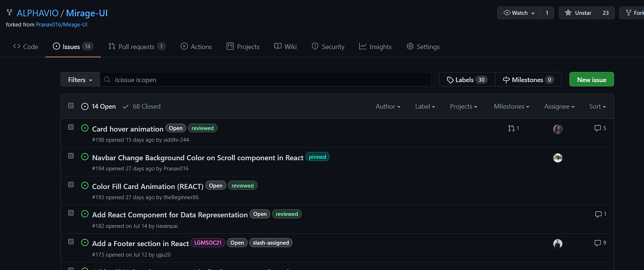The image size is (644, 270).
Task: Open the Pranav016/Mirage-UI fork source link
Action: pyautogui.click(x=62, y=25)
